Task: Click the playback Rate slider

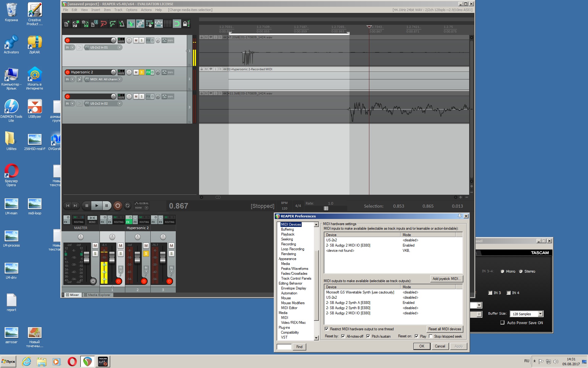Action: (x=326, y=209)
